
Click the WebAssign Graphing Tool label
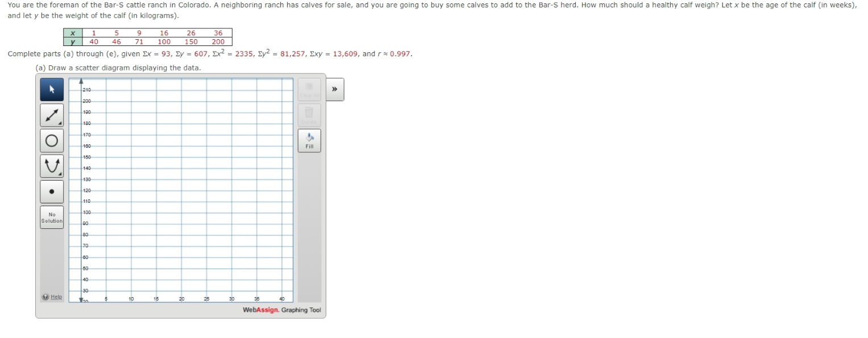tap(281, 310)
